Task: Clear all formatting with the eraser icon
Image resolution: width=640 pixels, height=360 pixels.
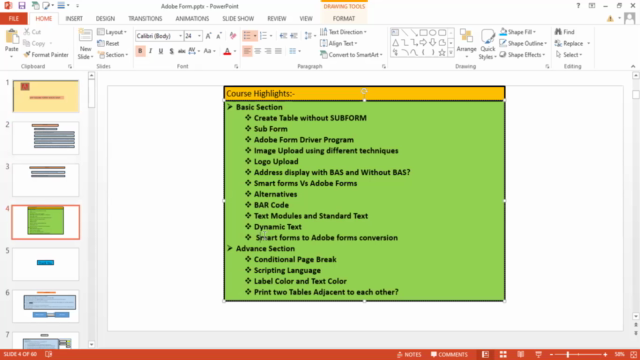Action: tap(233, 36)
